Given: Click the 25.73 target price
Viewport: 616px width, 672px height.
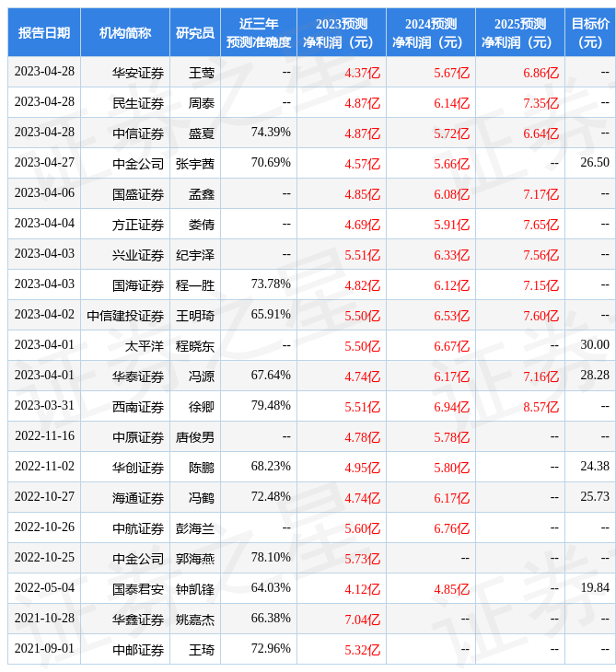Looking at the screenshot, I should (x=595, y=496).
